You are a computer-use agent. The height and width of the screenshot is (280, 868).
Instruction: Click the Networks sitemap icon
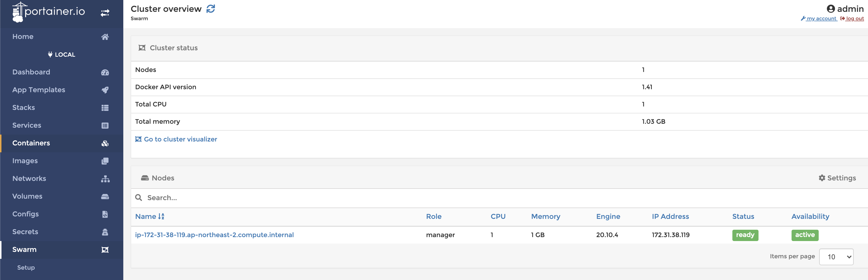tap(105, 179)
